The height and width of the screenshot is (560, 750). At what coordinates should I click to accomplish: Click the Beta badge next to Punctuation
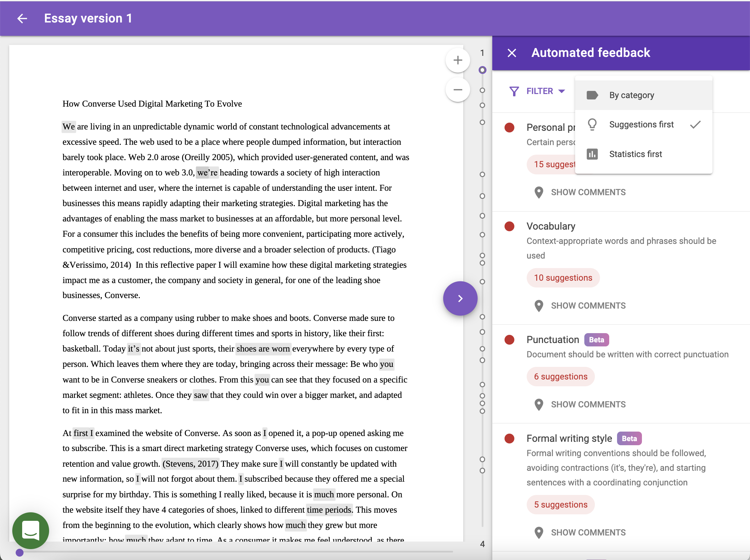coord(597,340)
